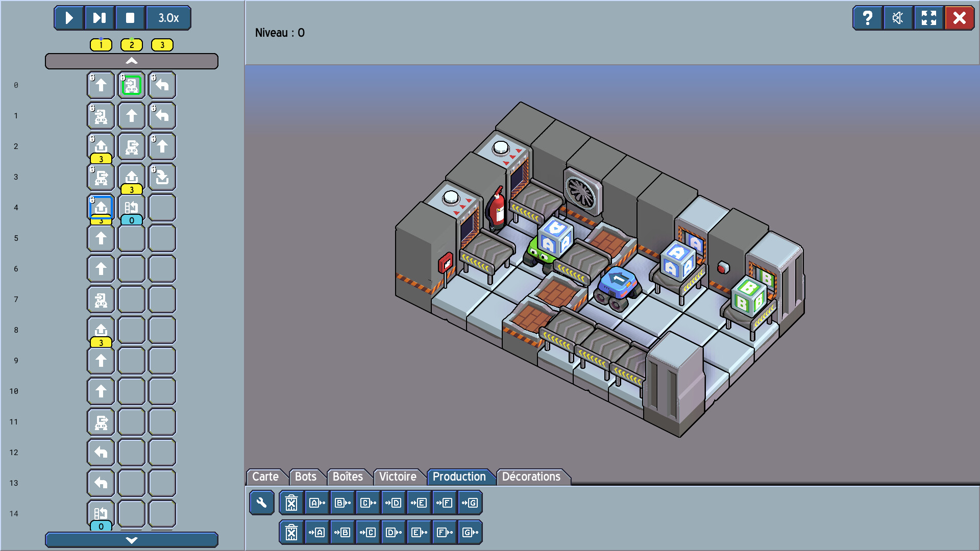This screenshot has height=551, width=980.
Task: Click the turn-left instruction at row 12
Action: coord(101,452)
